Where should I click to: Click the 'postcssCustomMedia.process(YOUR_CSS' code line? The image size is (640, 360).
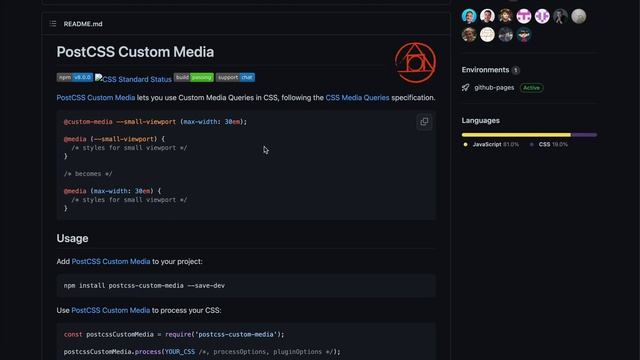(x=202, y=351)
